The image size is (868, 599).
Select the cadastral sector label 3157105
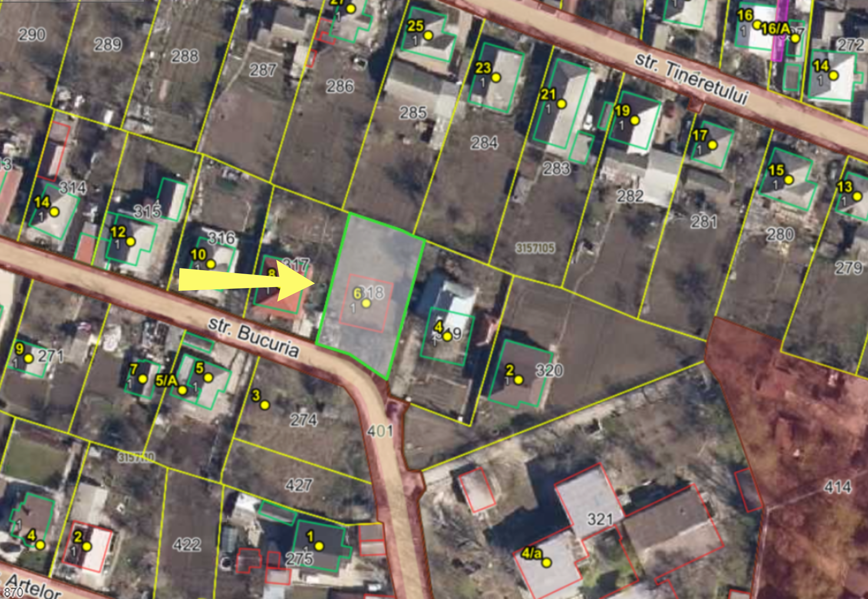[x=535, y=248]
